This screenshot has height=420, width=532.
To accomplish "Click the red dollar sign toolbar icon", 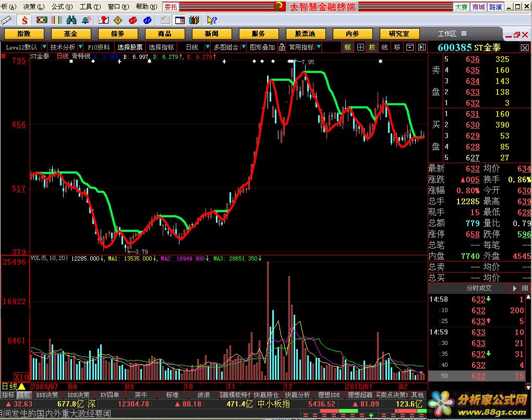I will 25,20.
